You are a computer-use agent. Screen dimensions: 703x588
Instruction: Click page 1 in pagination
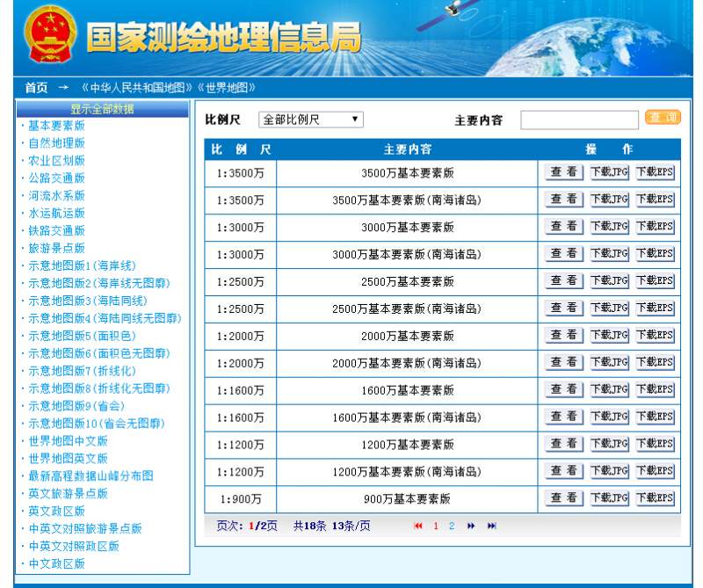(435, 526)
